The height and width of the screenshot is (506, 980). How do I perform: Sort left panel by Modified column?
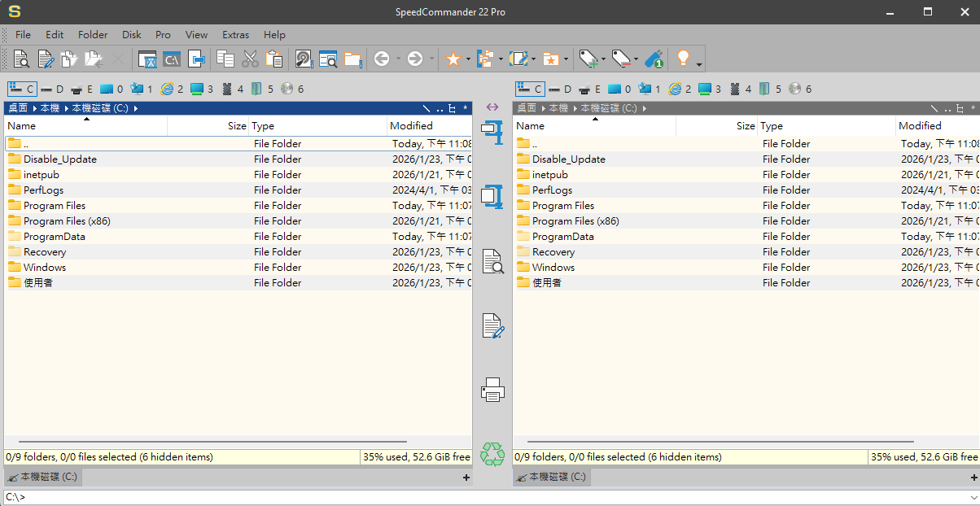pos(429,126)
